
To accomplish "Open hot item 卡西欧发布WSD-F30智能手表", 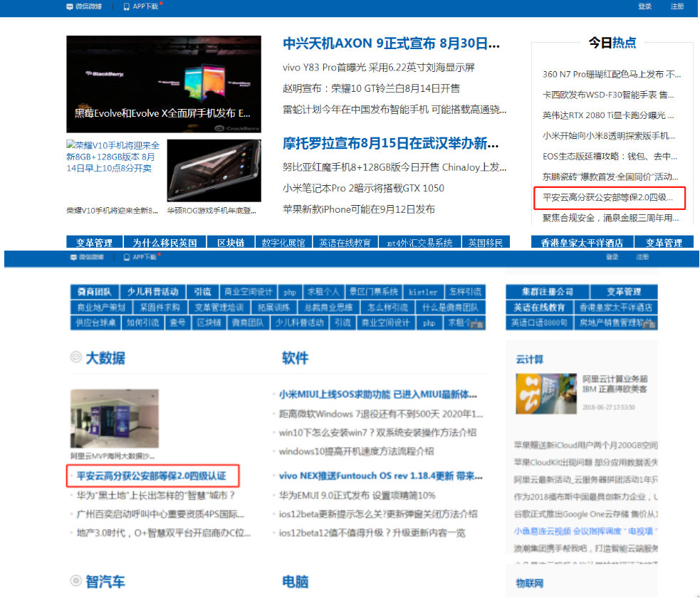I will tap(608, 95).
